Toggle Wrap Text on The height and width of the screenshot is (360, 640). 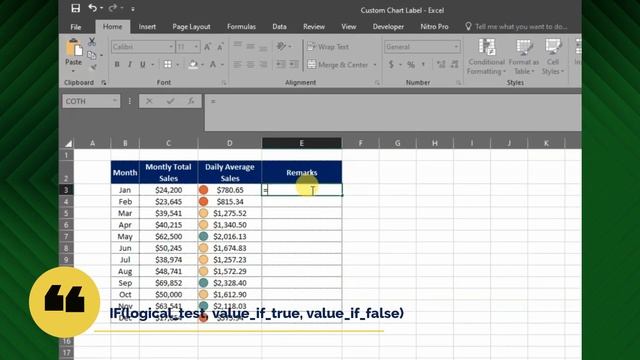coord(328,47)
